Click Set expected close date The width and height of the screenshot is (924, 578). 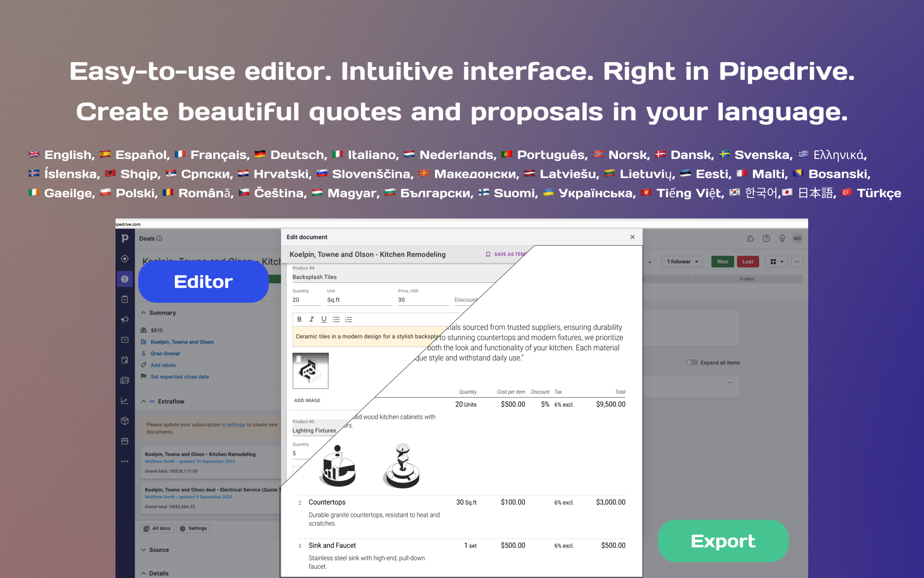180,377
